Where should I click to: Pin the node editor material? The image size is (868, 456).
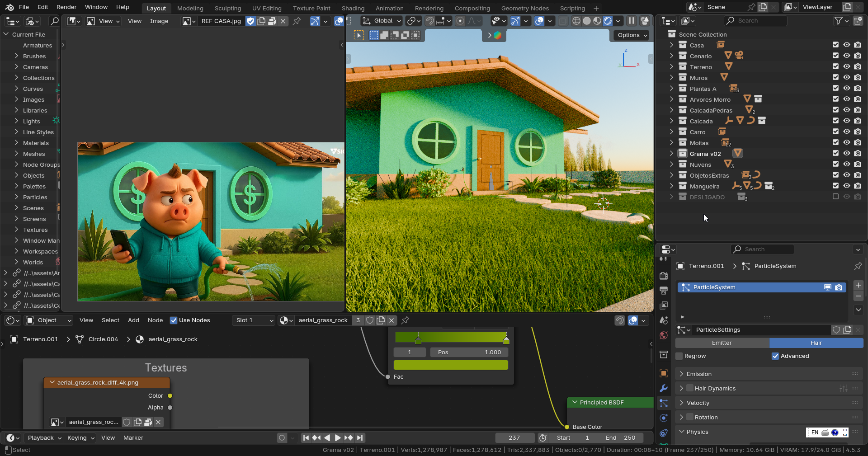pos(405,320)
